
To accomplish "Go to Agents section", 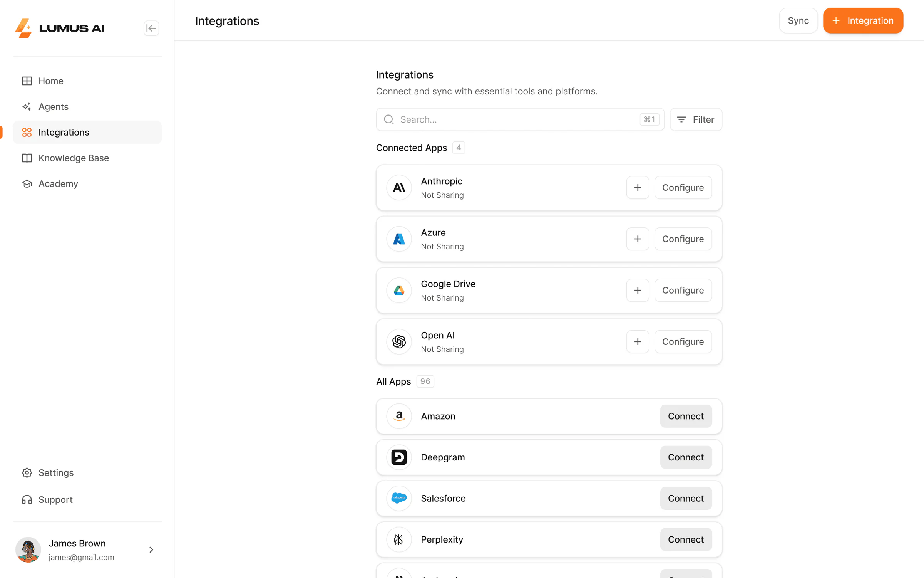I will 87,107.
